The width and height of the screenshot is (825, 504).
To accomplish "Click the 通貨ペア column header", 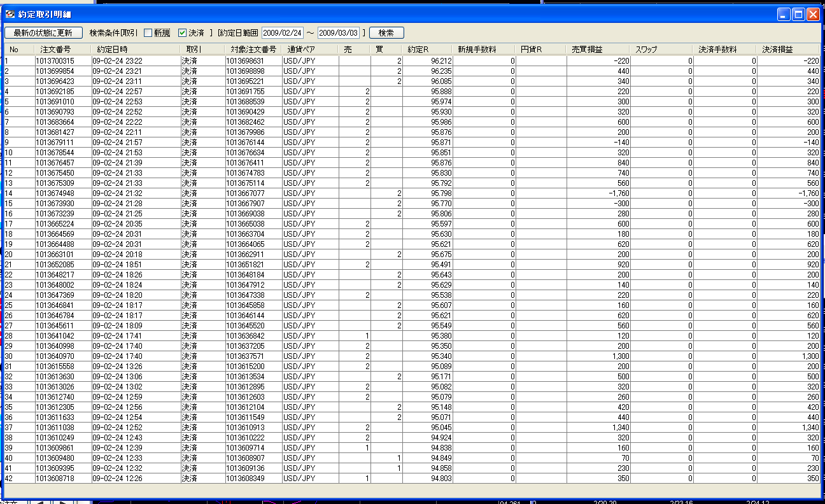I will tap(310, 49).
